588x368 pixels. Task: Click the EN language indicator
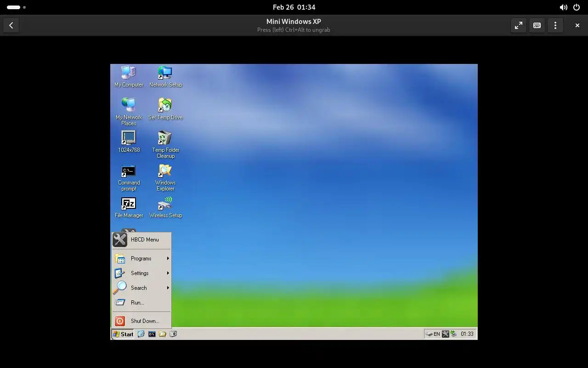pos(437,334)
